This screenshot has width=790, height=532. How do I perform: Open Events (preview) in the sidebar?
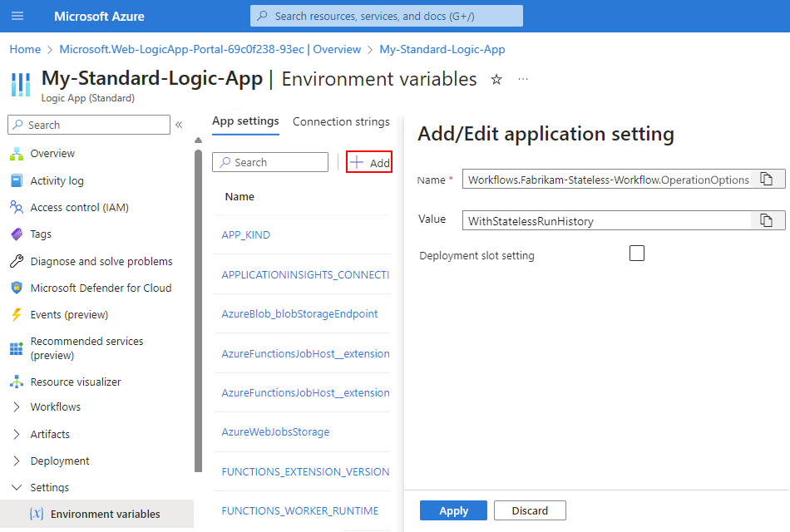tap(71, 314)
